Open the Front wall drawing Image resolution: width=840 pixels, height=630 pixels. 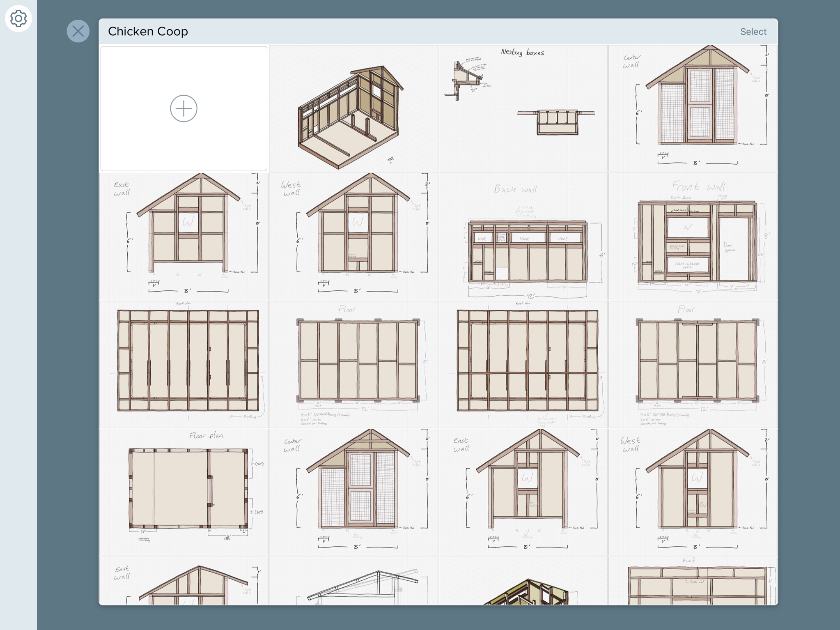[x=693, y=237]
